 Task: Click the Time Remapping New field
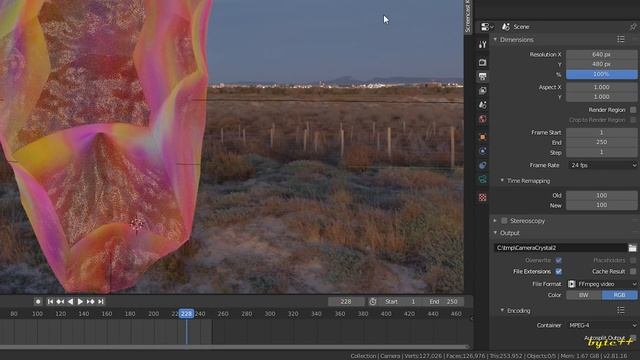click(x=602, y=205)
